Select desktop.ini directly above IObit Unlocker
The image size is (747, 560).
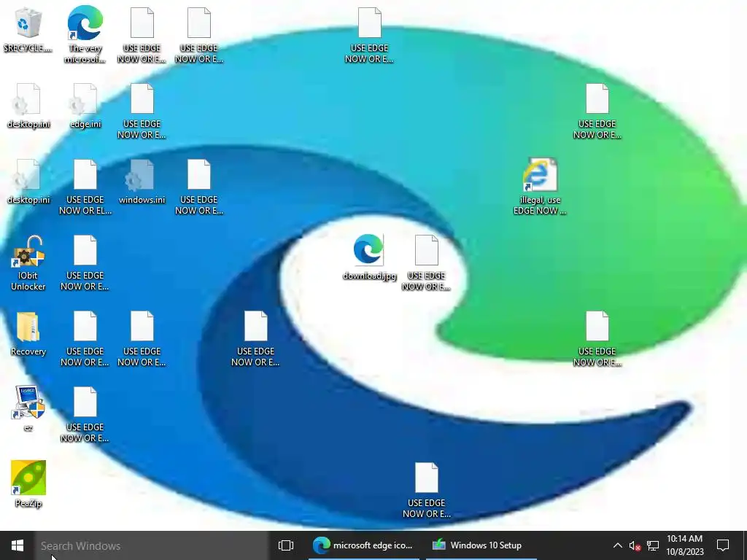(x=28, y=182)
